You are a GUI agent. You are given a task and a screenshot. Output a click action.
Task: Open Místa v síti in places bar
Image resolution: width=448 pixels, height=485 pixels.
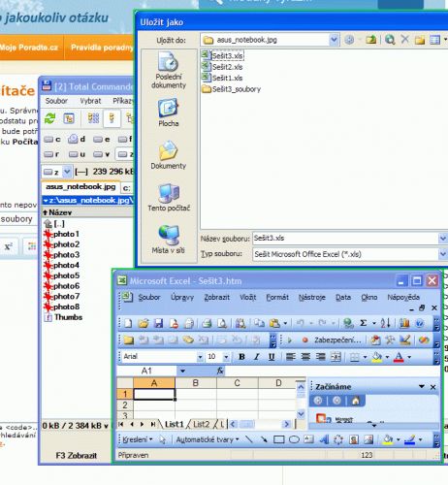coord(169,240)
